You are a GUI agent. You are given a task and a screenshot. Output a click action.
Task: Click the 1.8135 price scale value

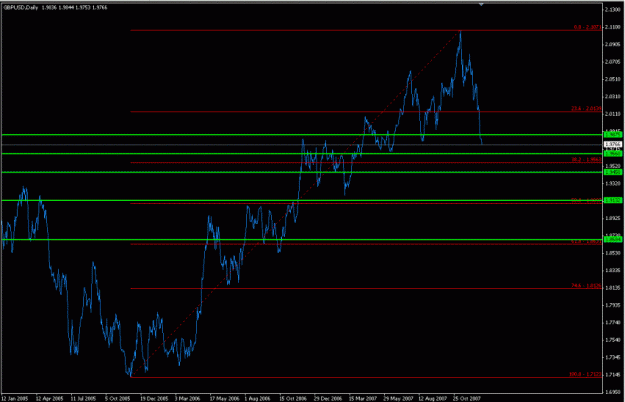tap(612, 288)
